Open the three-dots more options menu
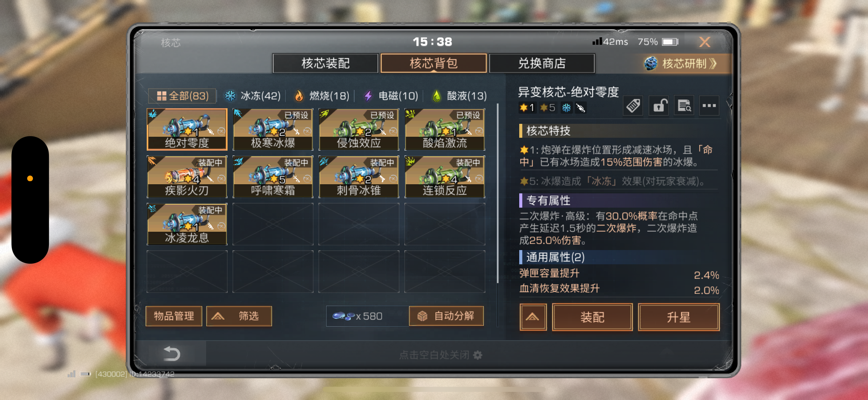This screenshot has height=400, width=868. [x=709, y=106]
